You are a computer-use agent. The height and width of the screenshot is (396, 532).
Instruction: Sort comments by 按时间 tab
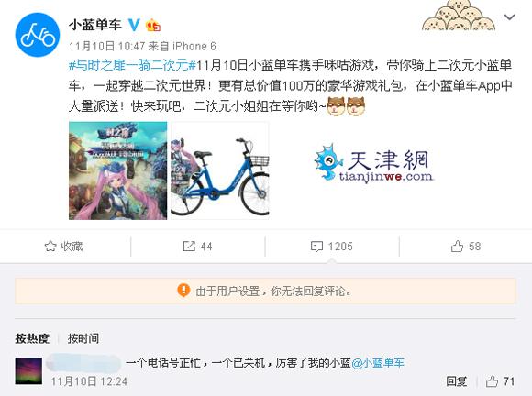point(83,338)
